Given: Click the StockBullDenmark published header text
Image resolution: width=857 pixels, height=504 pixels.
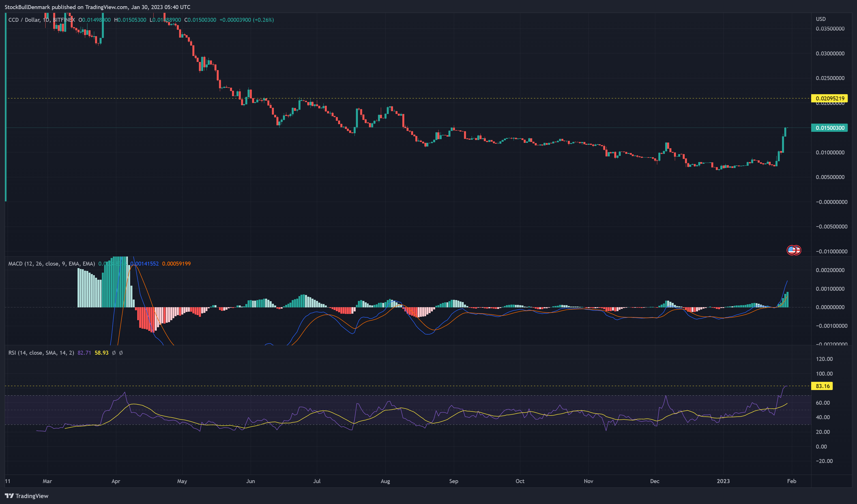Looking at the screenshot, I should tap(97, 7).
